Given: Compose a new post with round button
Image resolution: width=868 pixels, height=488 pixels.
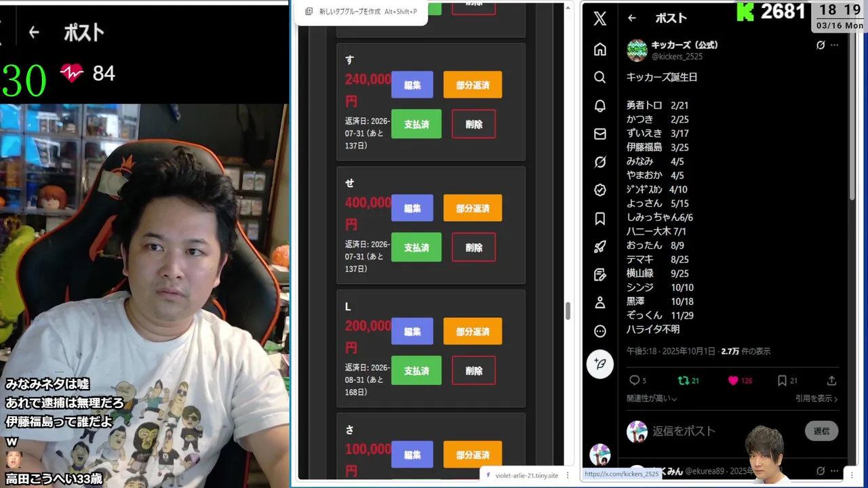Looking at the screenshot, I should pyautogui.click(x=600, y=364).
